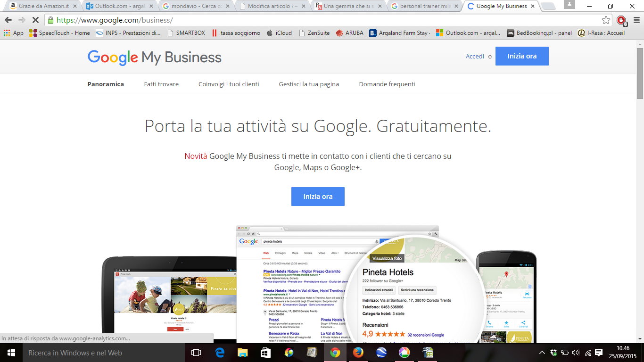Switch to Chrome in the taskbar
644x362 pixels.
pyautogui.click(x=335, y=353)
